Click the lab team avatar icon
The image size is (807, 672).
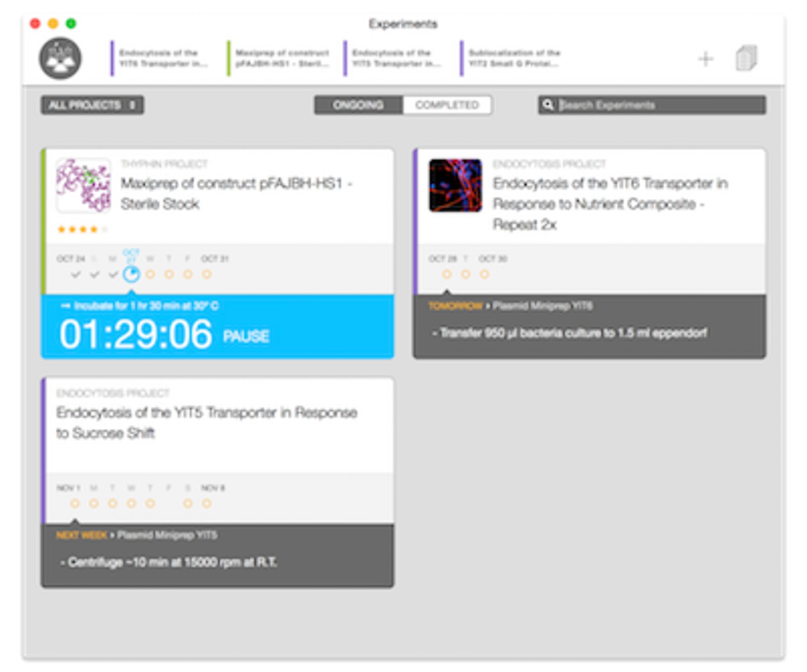[60, 59]
